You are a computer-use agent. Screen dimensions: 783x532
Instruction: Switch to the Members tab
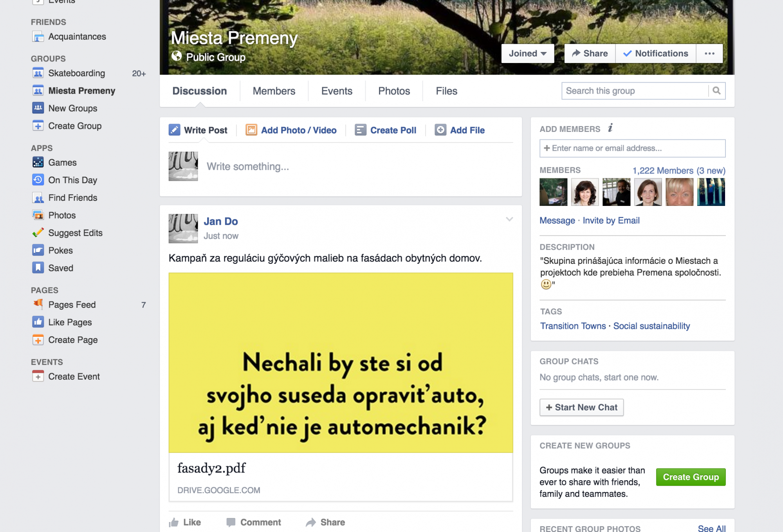tap(274, 91)
